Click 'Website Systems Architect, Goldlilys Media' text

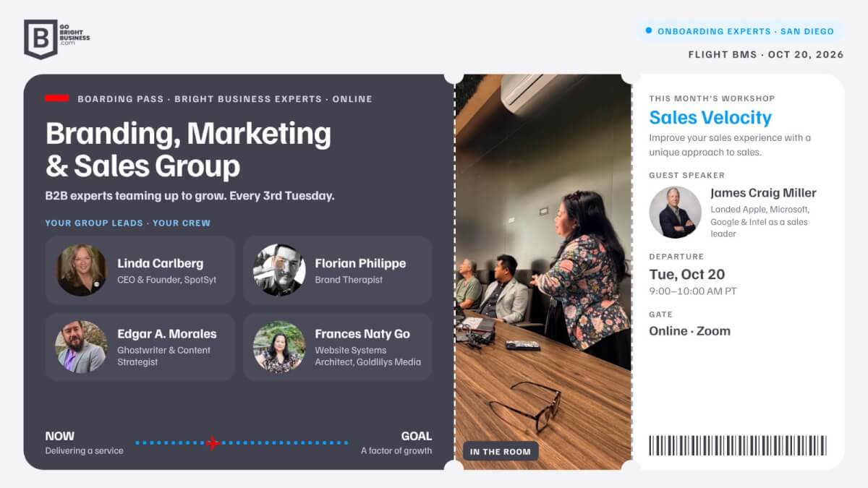pyautogui.click(x=368, y=356)
